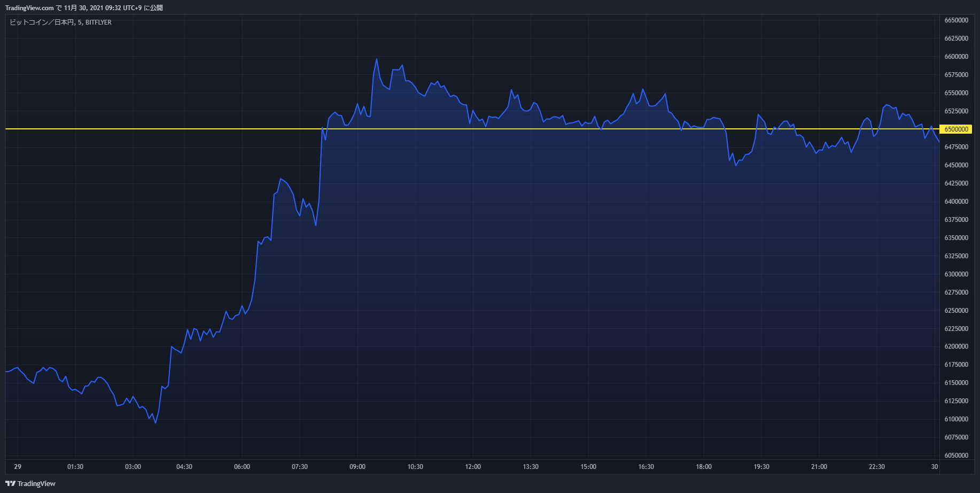
Task: Select the 6225000 price axis label
Action: [x=956, y=329]
